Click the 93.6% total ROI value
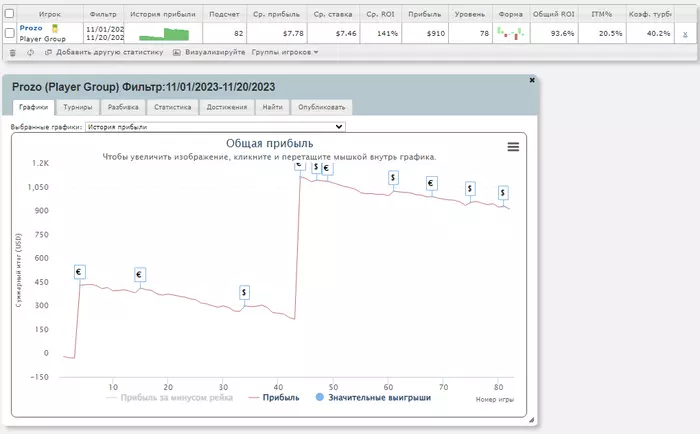The height and width of the screenshot is (434, 700). click(x=562, y=33)
